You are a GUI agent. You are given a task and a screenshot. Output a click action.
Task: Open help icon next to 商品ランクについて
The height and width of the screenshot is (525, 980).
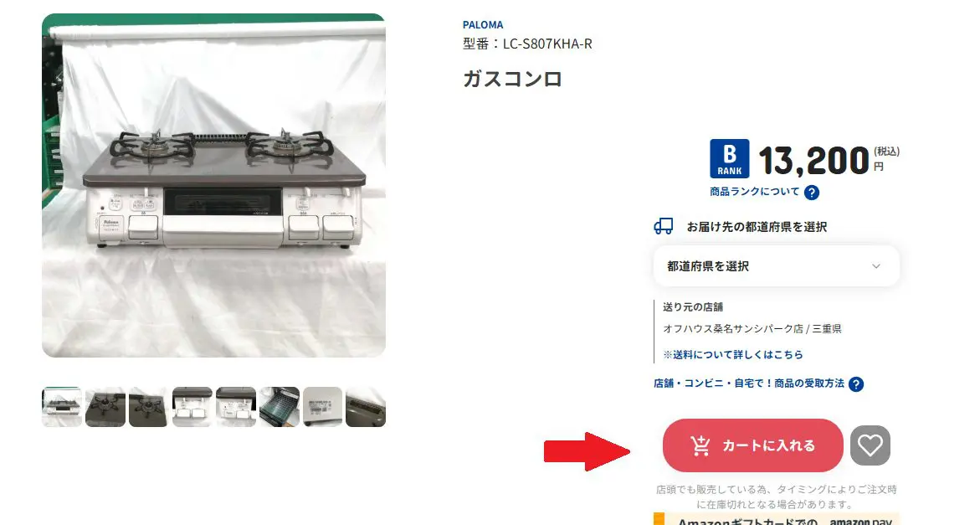coord(811,193)
